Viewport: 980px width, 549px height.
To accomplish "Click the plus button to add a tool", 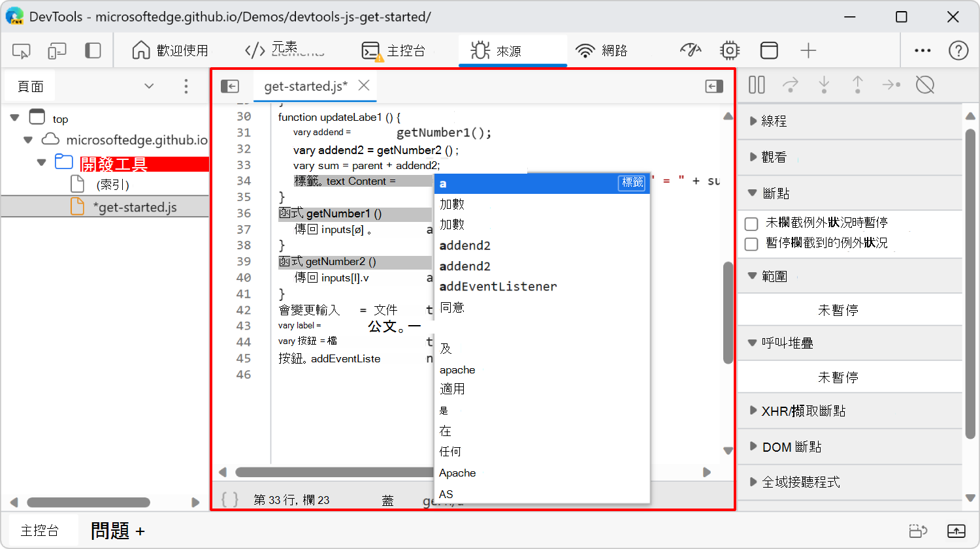I will click(x=809, y=50).
